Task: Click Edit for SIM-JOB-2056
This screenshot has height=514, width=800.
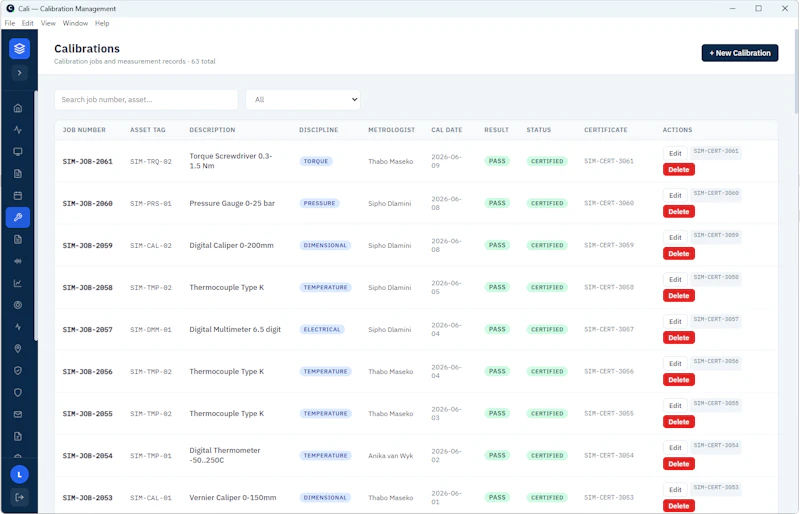Action: pyautogui.click(x=675, y=363)
